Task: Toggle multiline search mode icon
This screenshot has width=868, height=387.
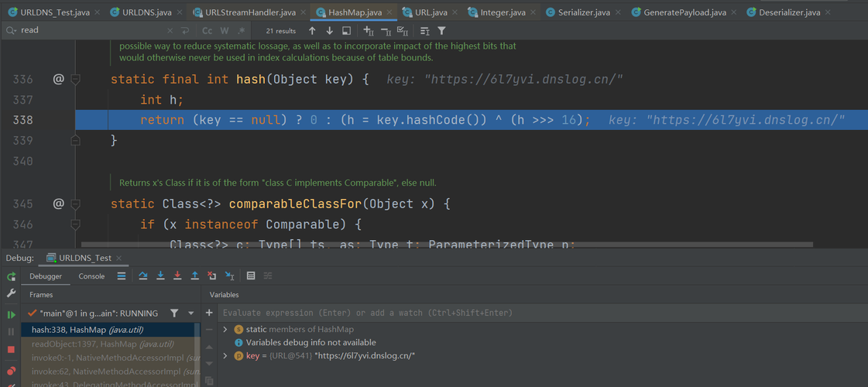Action: click(424, 30)
